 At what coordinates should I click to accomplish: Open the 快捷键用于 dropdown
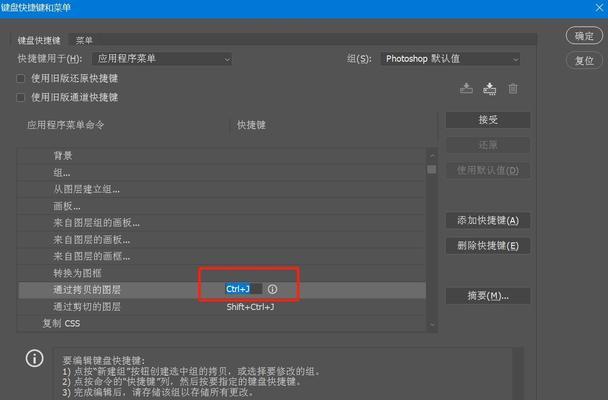click(162, 59)
